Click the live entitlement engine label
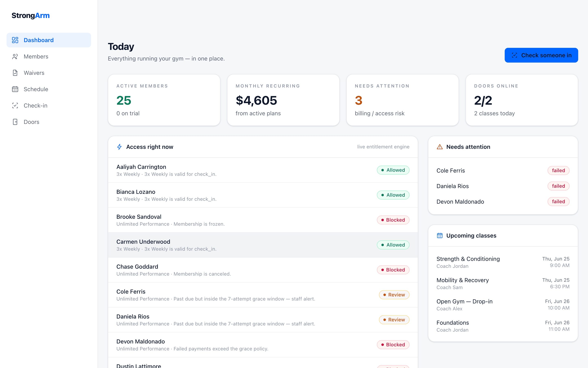The height and width of the screenshot is (368, 588). tap(383, 147)
